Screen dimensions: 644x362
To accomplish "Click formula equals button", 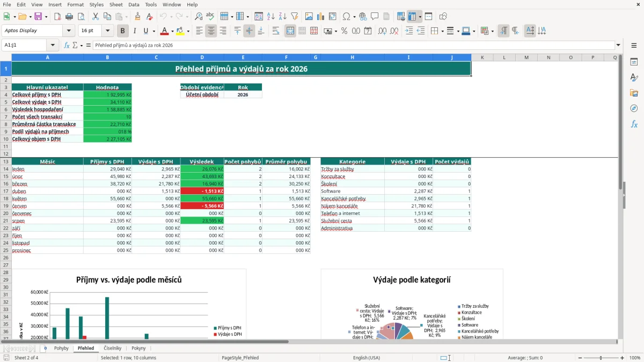I will point(87,46).
